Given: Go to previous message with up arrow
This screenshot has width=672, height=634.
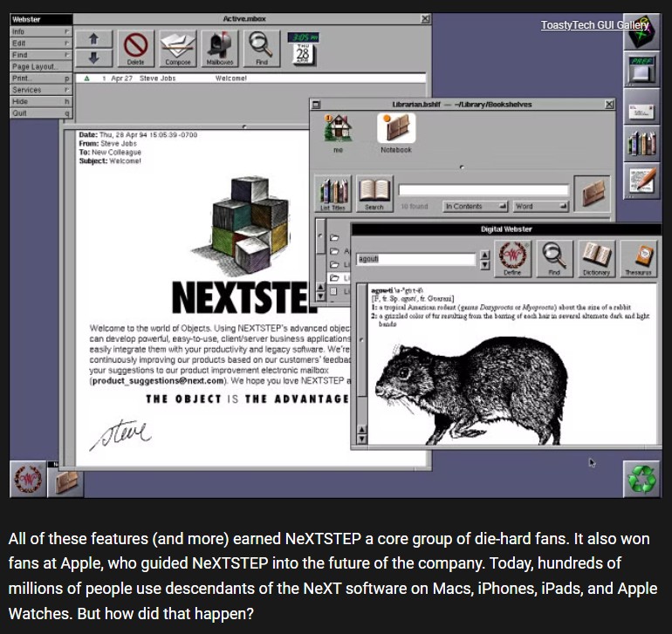Looking at the screenshot, I should click(x=94, y=39).
